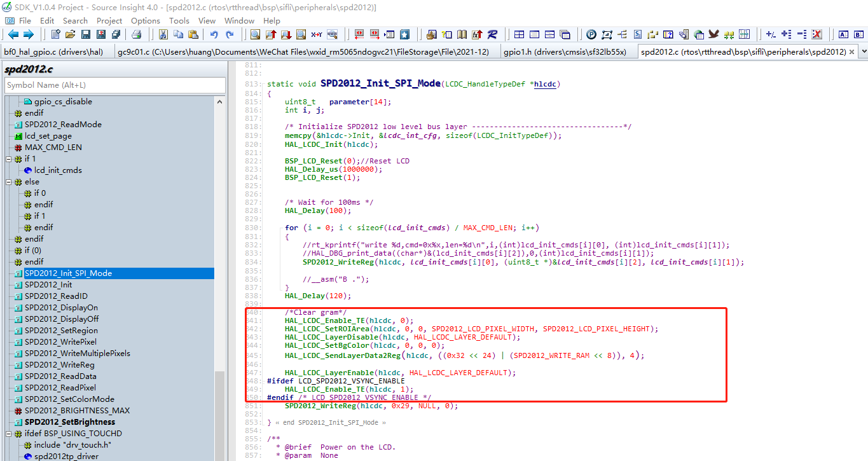This screenshot has width=868, height=461.
Task: Click the X→Y Replace icon
Action: pos(316,34)
